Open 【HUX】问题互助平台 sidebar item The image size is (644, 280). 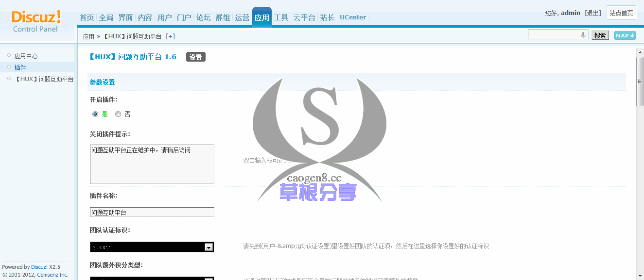click(x=44, y=79)
